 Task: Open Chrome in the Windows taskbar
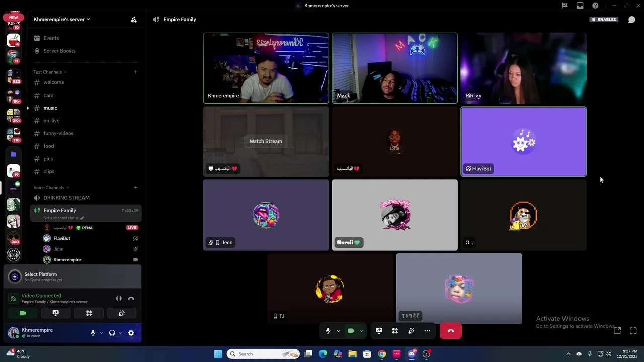[382, 354]
